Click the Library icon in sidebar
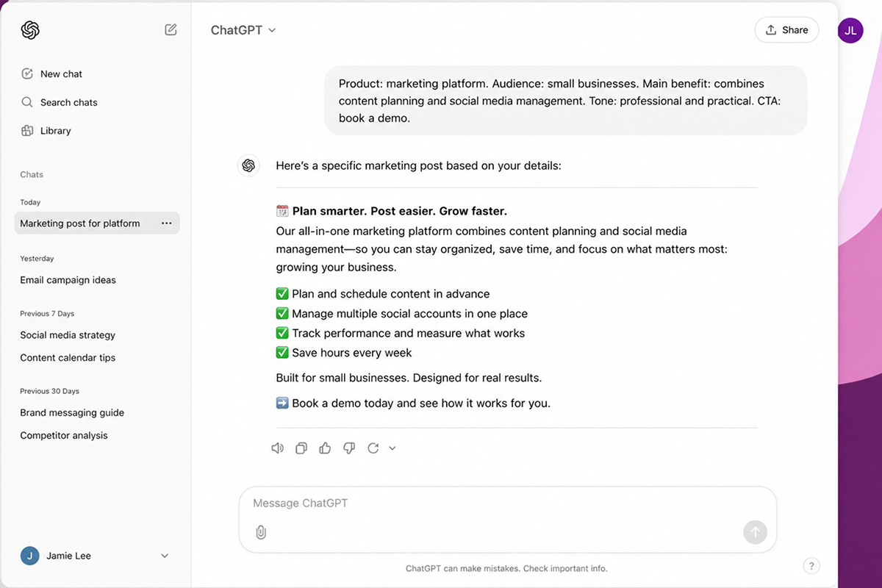Image resolution: width=882 pixels, height=588 pixels. tap(27, 131)
